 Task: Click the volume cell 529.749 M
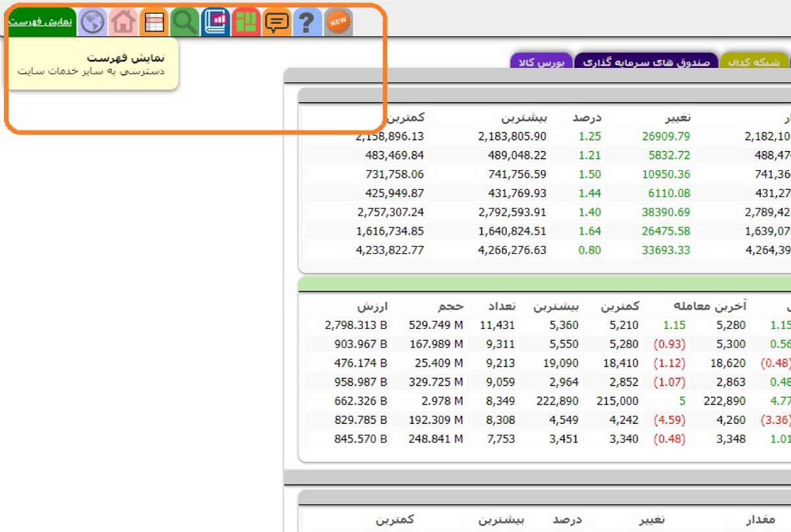(436, 325)
